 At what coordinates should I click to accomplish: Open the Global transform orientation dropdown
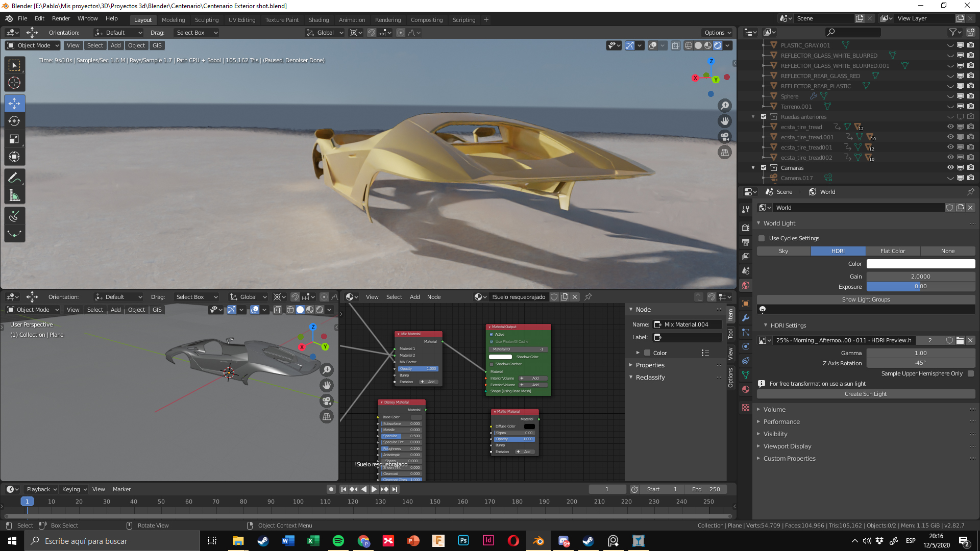325,33
